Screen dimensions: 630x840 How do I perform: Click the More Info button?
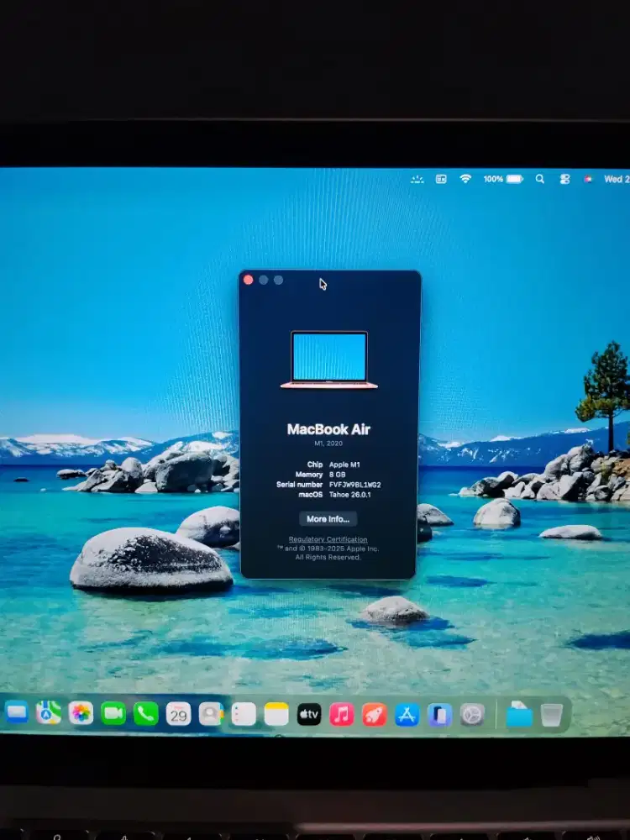(x=328, y=519)
